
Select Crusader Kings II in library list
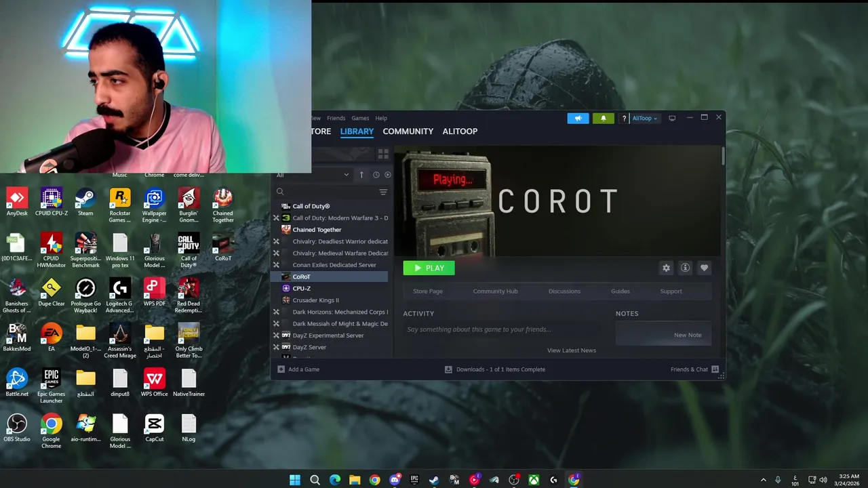(330, 300)
